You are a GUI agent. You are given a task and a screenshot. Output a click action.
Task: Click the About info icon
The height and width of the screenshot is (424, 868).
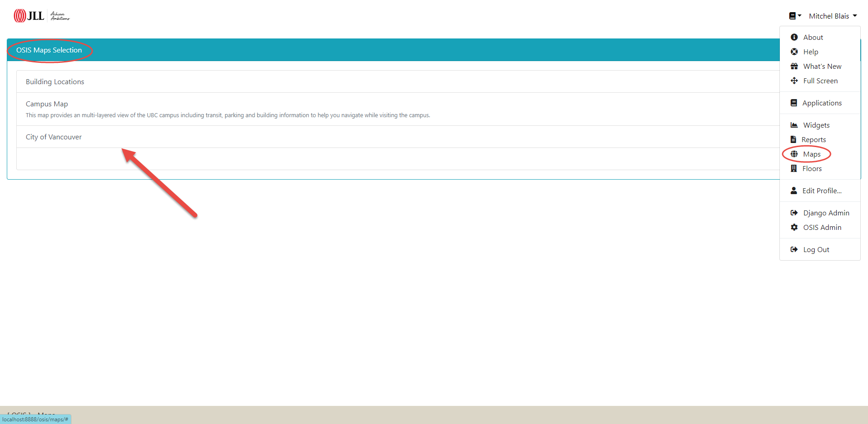[x=794, y=37]
